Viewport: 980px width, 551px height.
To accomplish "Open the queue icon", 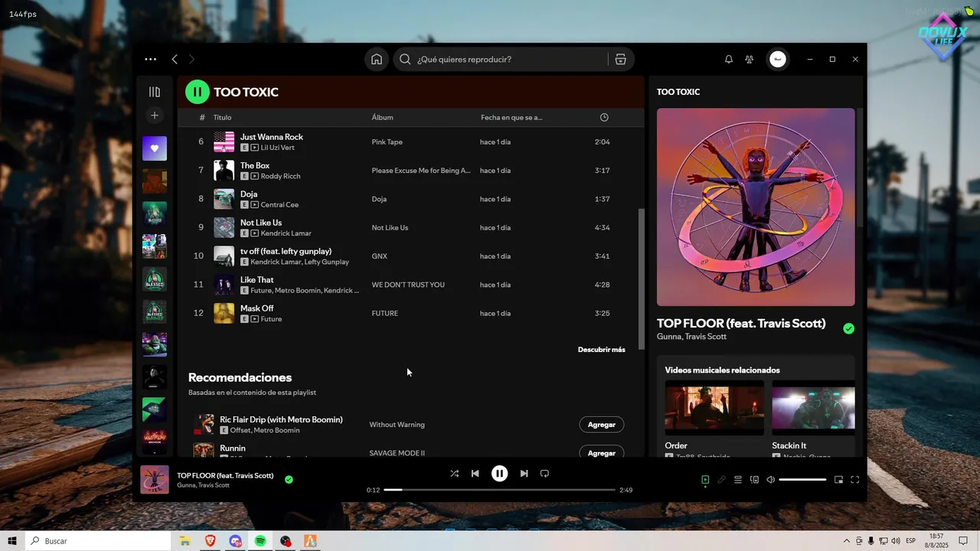I will pyautogui.click(x=738, y=480).
